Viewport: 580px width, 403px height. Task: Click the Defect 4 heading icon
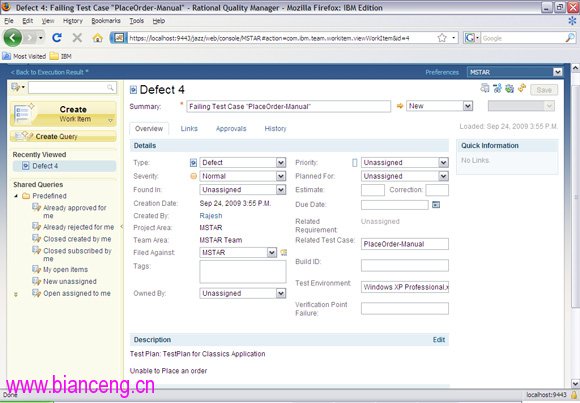[x=133, y=90]
